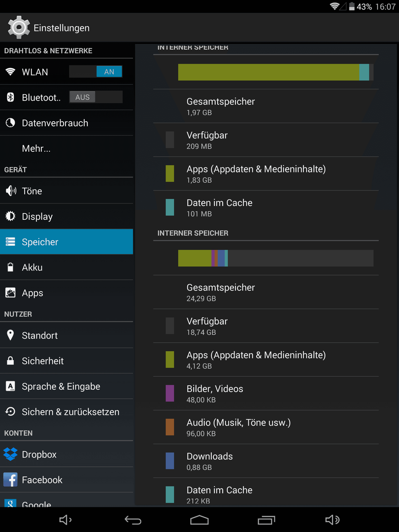399x532 pixels.
Task: Open Daten im Cache showing 212 KB
Action: 266,493
